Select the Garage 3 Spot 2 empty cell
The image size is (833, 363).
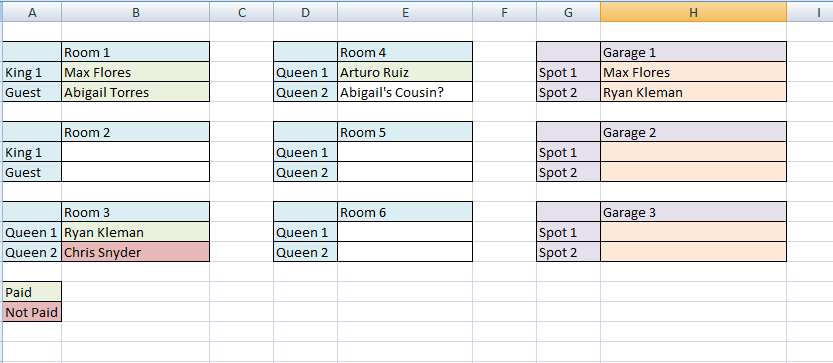(x=693, y=252)
